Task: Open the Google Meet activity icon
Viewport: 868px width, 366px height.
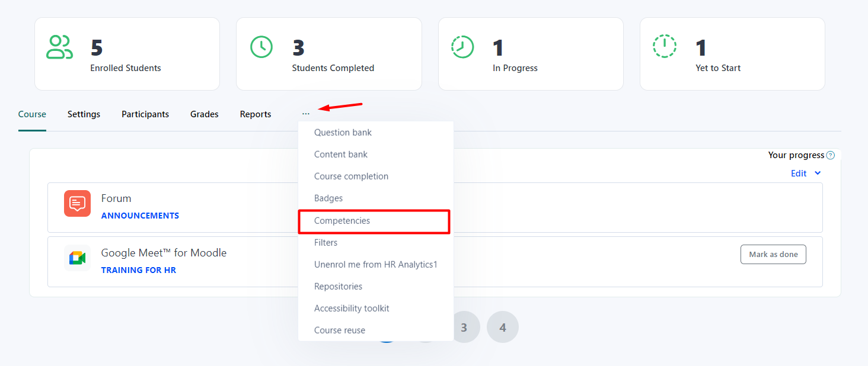Action: (x=77, y=258)
